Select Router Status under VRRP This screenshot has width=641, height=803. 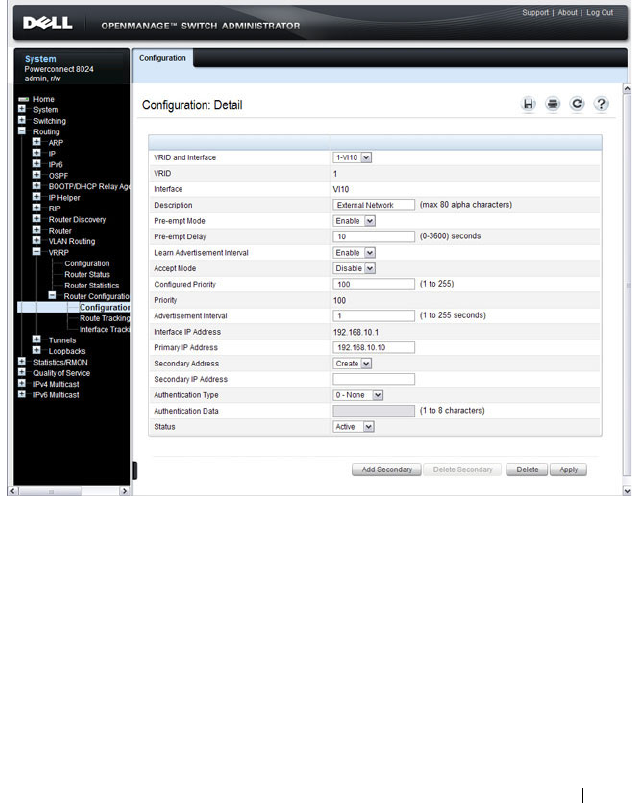(x=87, y=274)
